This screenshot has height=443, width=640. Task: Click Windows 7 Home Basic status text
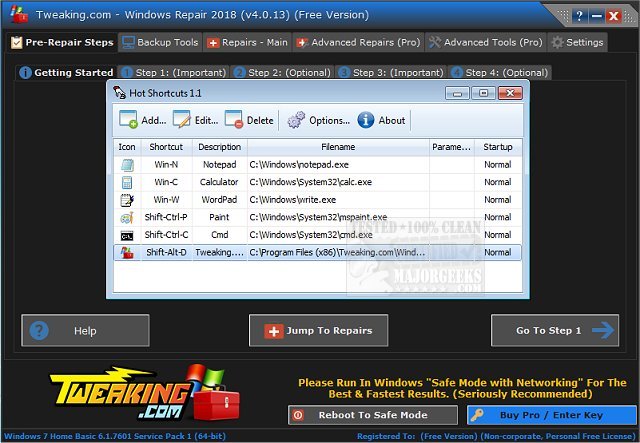[115, 436]
